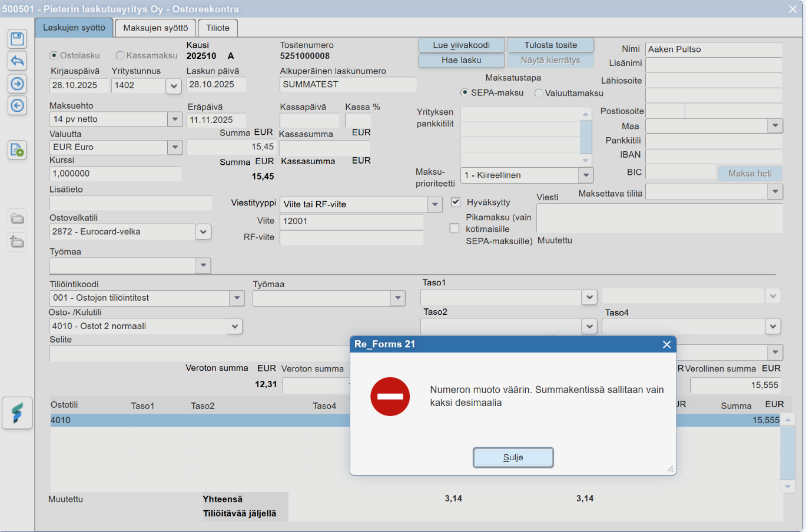This screenshot has width=806, height=532.
Task: Click the Lisätieto input field
Action: point(131,203)
